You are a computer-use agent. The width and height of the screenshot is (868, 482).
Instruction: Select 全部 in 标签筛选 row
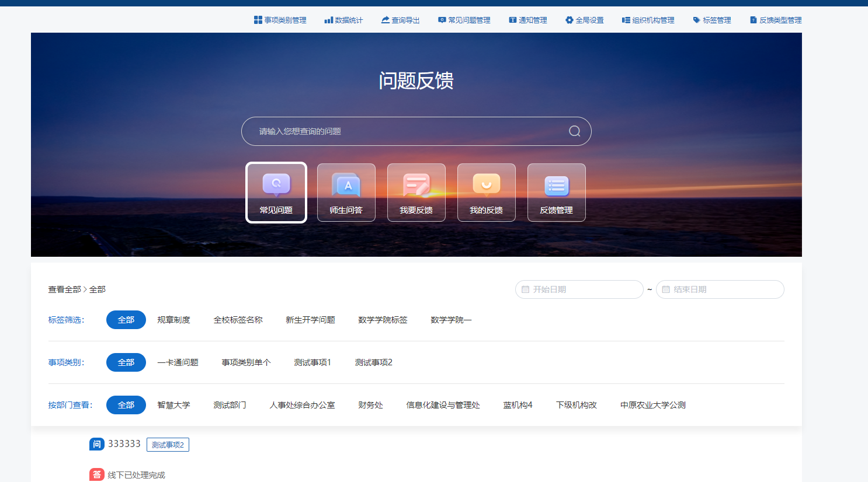[126, 320]
